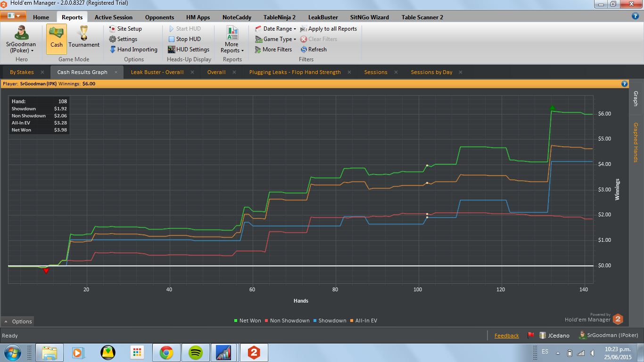Click the green peak marker on graph
644x362 pixels.
552,107
